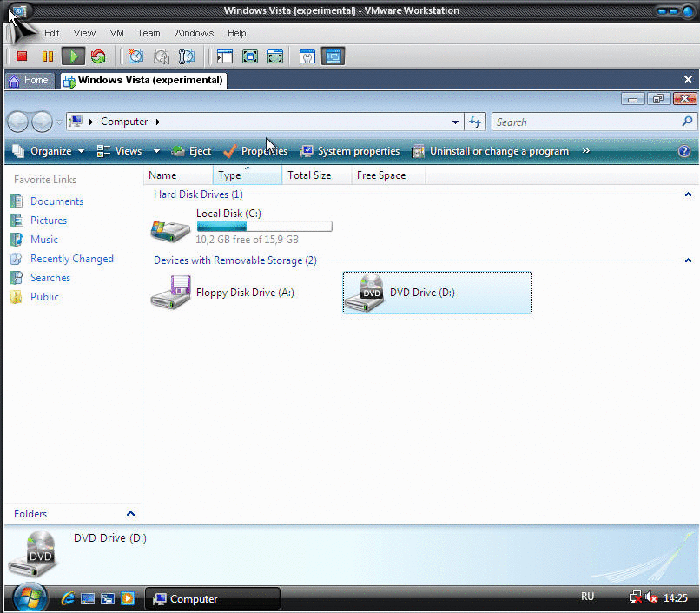700x613 pixels.
Task: Select the Local Disk (C:) drive icon
Action: click(170, 229)
